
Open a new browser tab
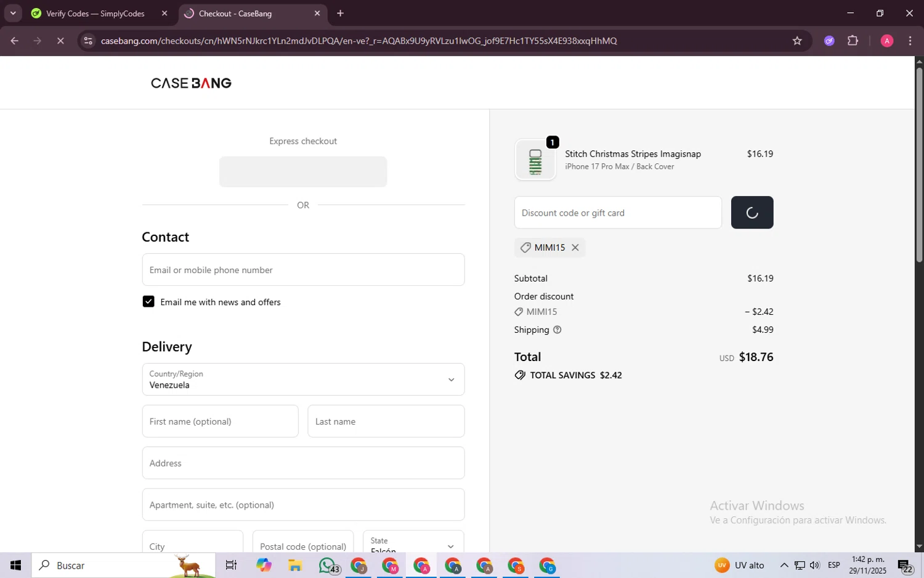[341, 14]
